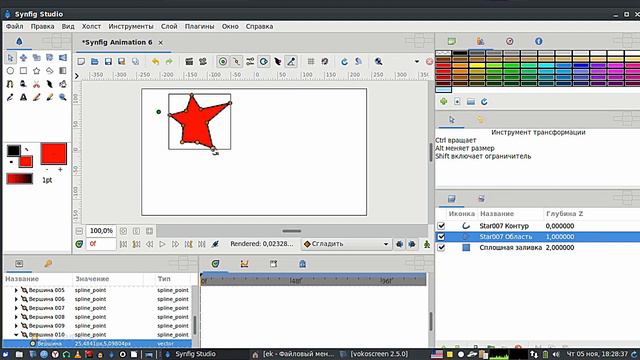Select the Zoom tool in toolbox
The image size is (640, 360).
(62, 97)
